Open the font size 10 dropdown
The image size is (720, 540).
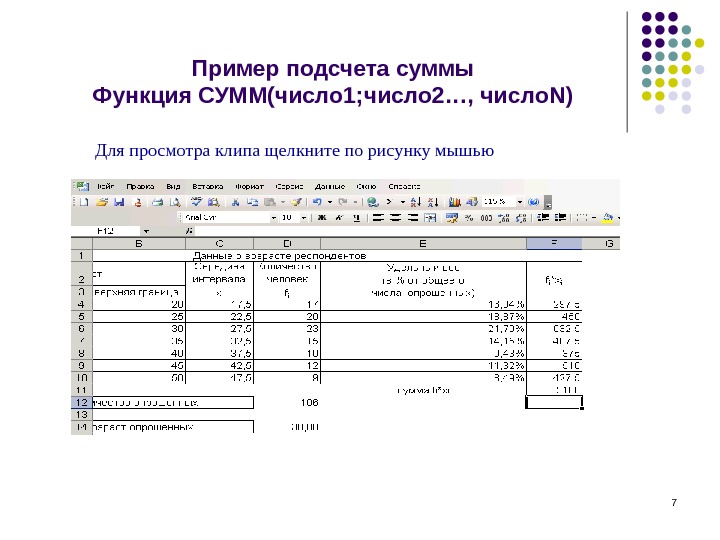(x=304, y=218)
